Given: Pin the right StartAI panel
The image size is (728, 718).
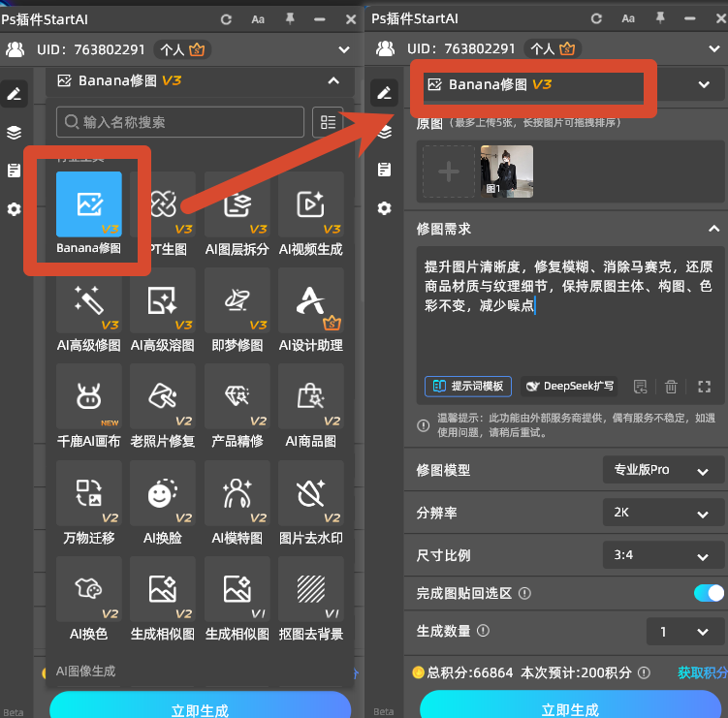Looking at the screenshot, I should 660,18.
